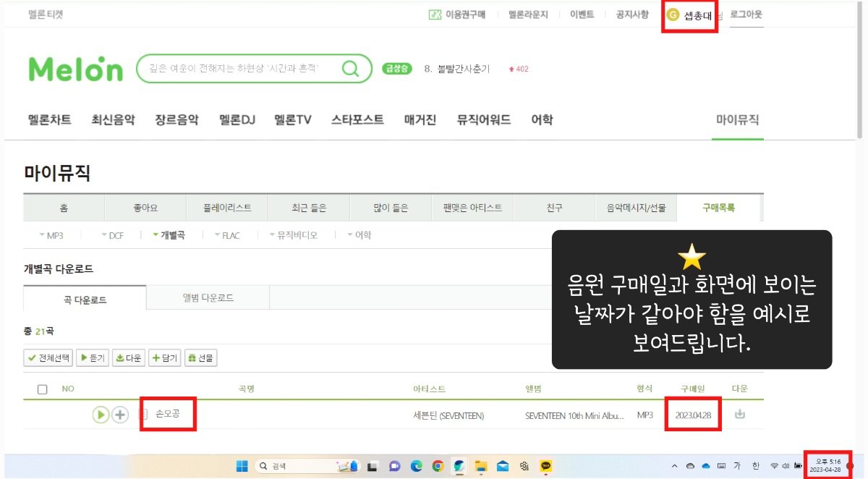The height and width of the screenshot is (479, 868).
Task: Open the 팬맺은 아티스트 tab
Action: pos(472,208)
